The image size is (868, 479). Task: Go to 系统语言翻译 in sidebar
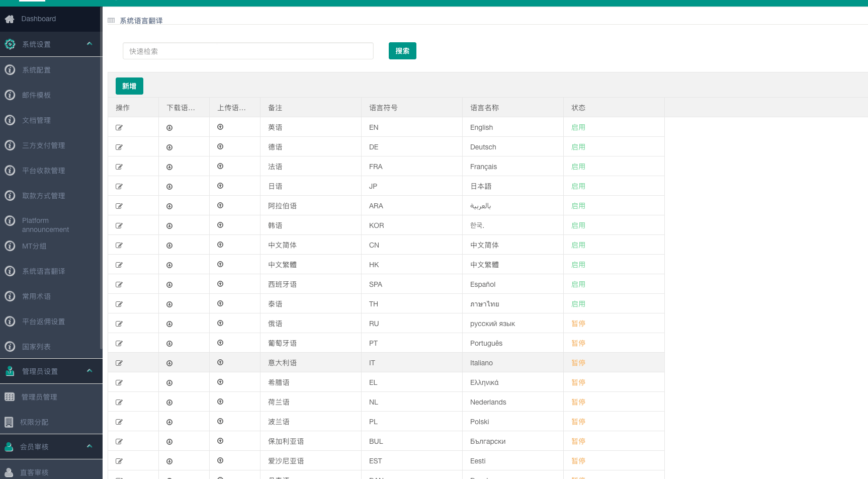coord(43,271)
